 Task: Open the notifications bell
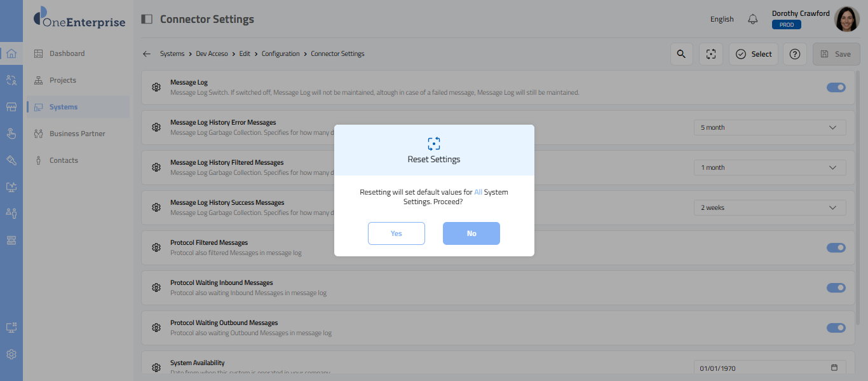click(x=753, y=19)
